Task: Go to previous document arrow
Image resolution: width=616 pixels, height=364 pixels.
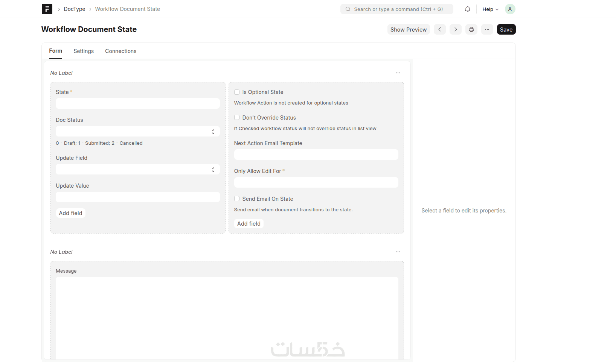Action: (x=440, y=29)
